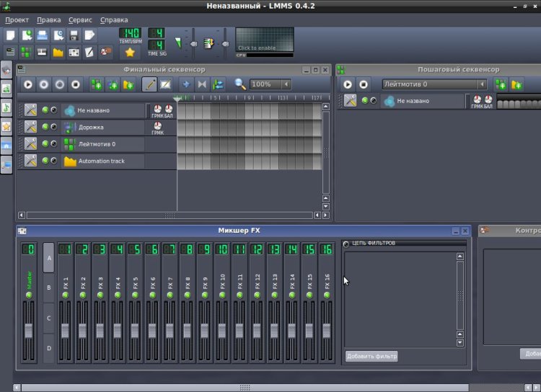541x392 pixels.
Task: Open actions menu for Не названо track
Action: 30,110
